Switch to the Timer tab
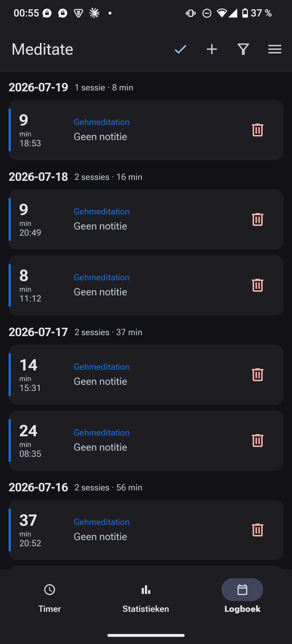The image size is (292, 644). coord(49,598)
